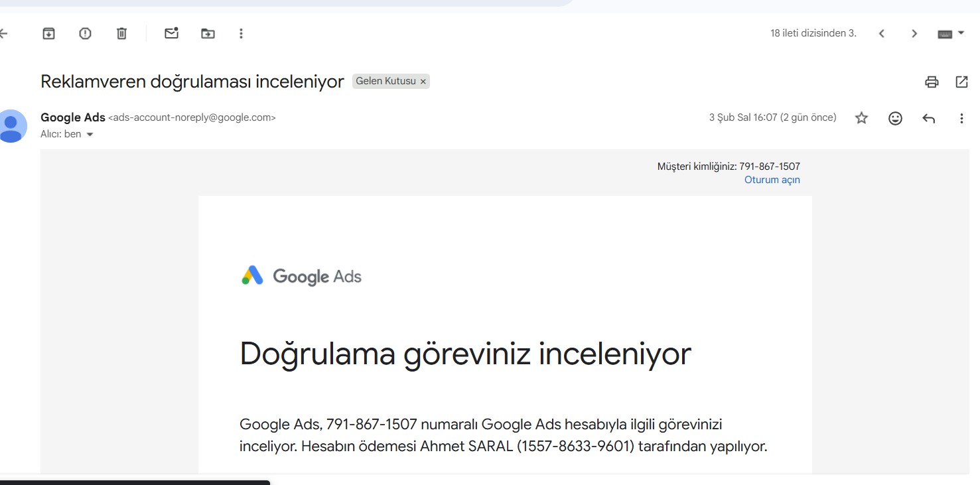Expand recipient details next to Alıcı: ben
980x485 pixels.
(90, 134)
